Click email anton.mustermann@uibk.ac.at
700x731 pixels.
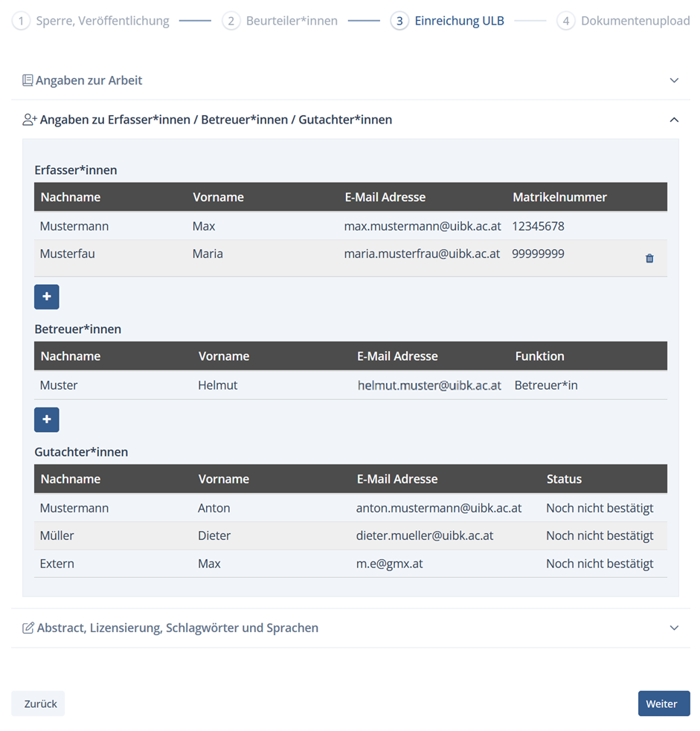pos(439,508)
